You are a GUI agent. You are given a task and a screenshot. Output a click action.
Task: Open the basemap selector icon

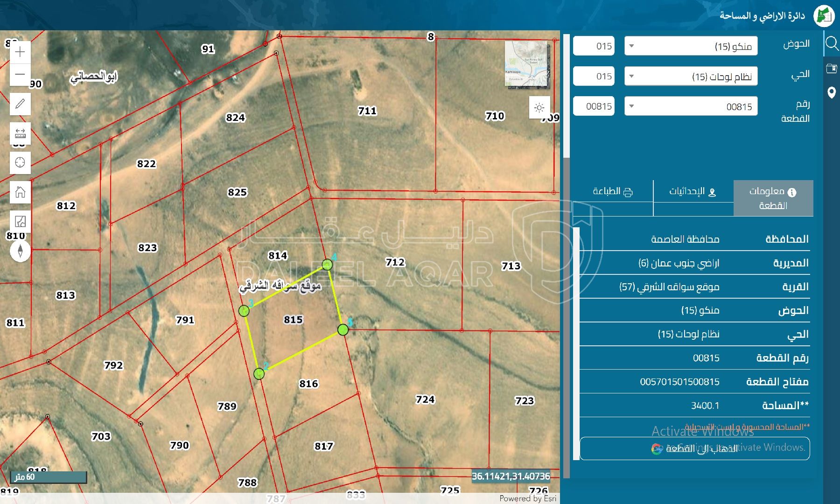[x=20, y=221]
